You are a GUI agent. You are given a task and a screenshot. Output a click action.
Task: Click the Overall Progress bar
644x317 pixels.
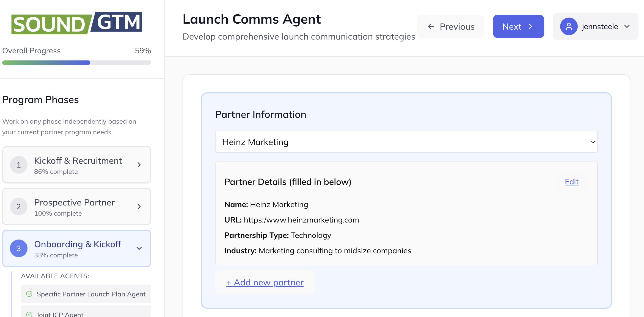coord(77,63)
